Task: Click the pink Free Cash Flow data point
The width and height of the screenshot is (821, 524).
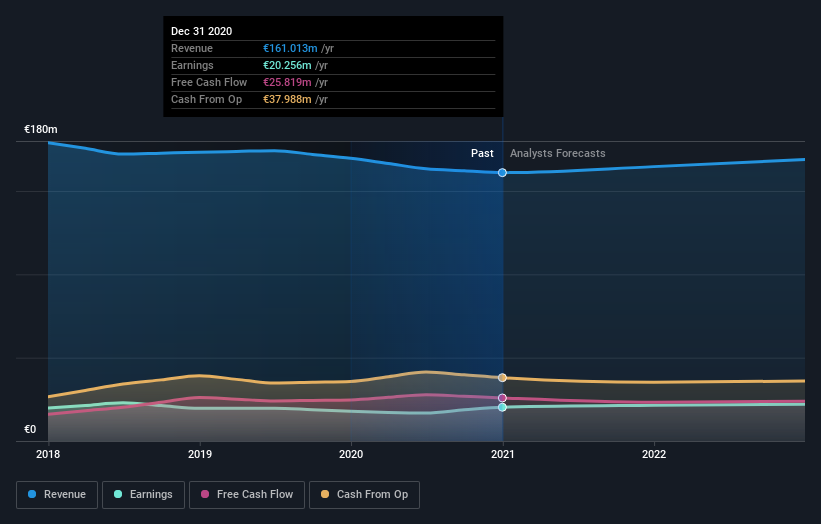Action: tap(502, 398)
